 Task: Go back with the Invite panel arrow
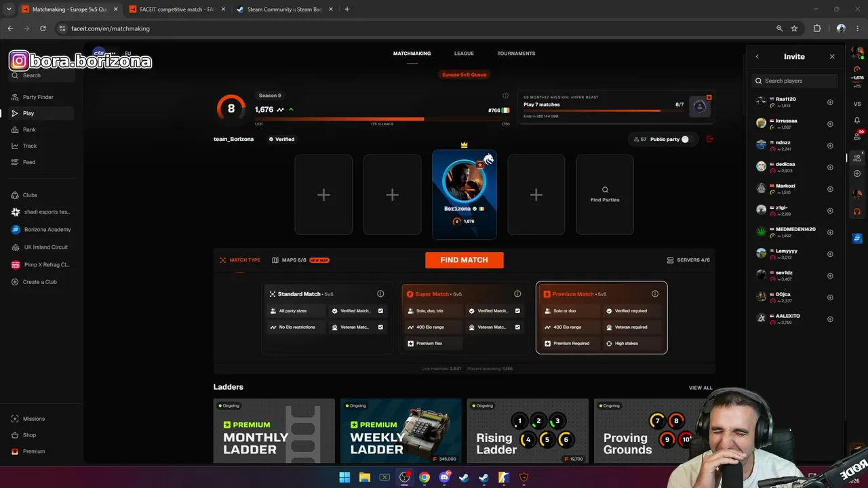(x=757, y=57)
